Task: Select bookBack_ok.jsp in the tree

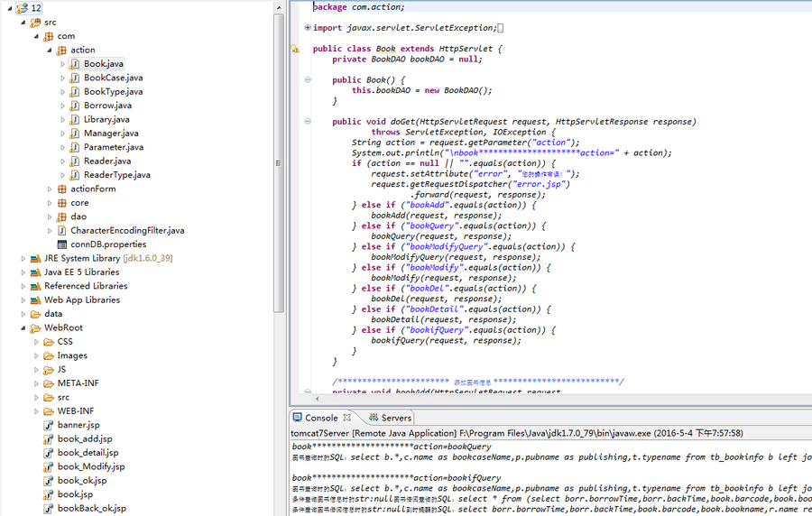Action: click(x=92, y=509)
